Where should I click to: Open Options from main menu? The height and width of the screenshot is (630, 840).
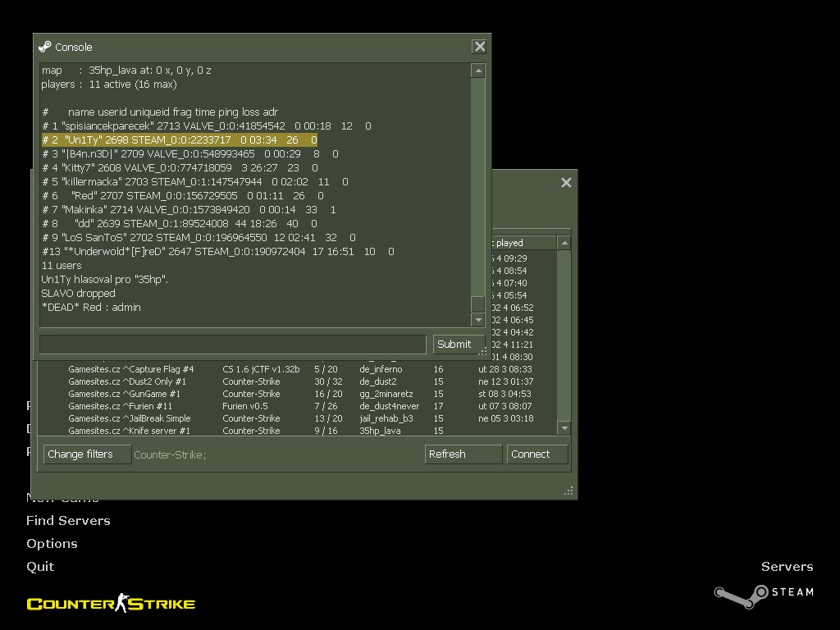(52, 544)
